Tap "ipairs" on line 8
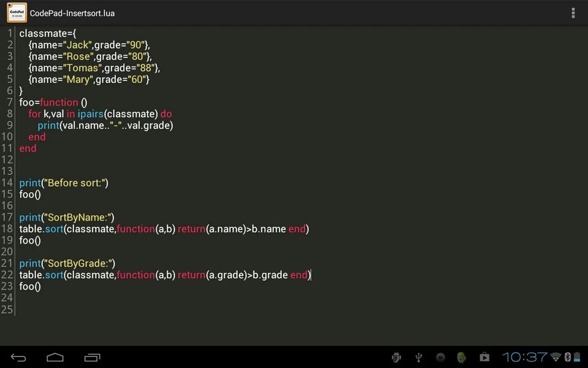Image resolution: width=588 pixels, height=368 pixels. (x=91, y=114)
